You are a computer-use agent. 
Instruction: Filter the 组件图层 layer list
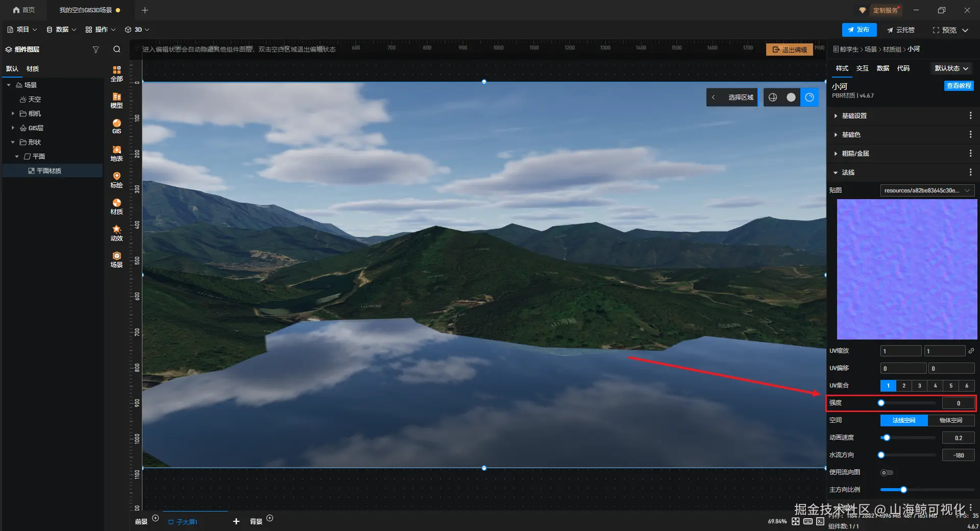point(95,50)
